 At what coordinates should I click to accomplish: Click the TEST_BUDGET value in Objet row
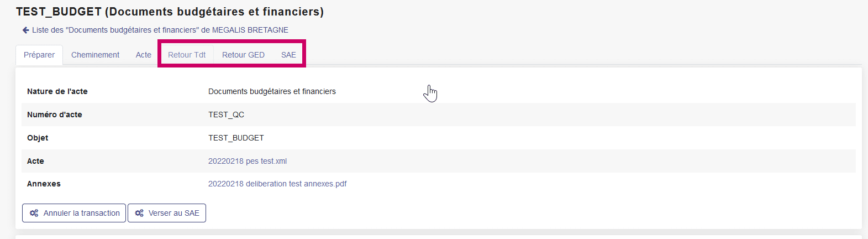(x=236, y=138)
